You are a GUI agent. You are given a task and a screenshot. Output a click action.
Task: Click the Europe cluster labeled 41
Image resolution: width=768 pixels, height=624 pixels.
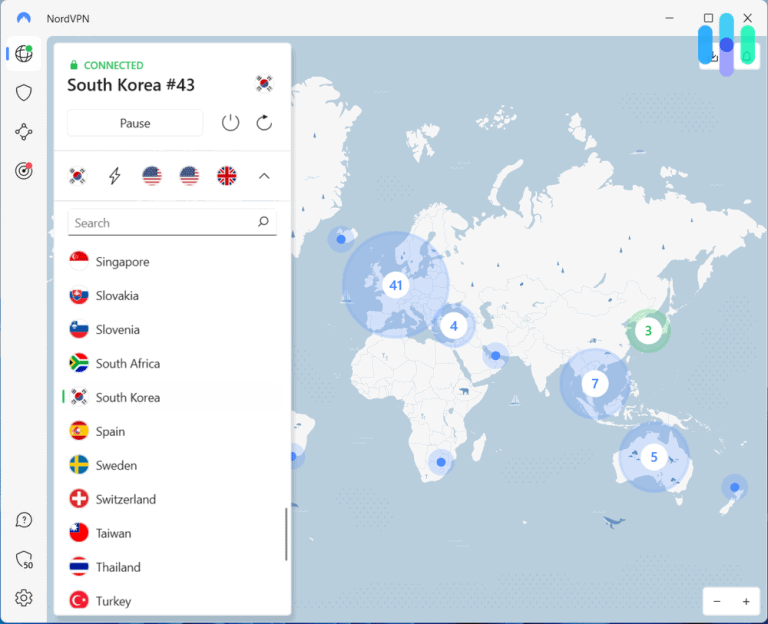click(x=396, y=285)
